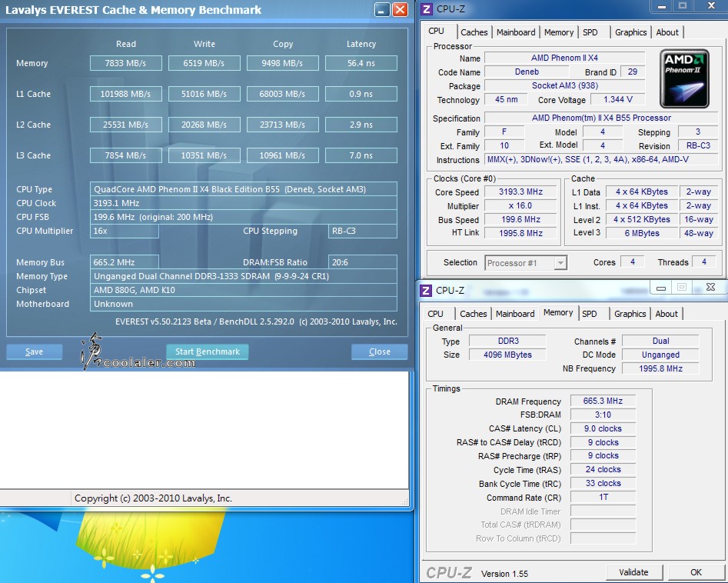The height and width of the screenshot is (583, 728).
Task: Click NB Frequency value 1995.8 MHz
Action: [x=660, y=368]
